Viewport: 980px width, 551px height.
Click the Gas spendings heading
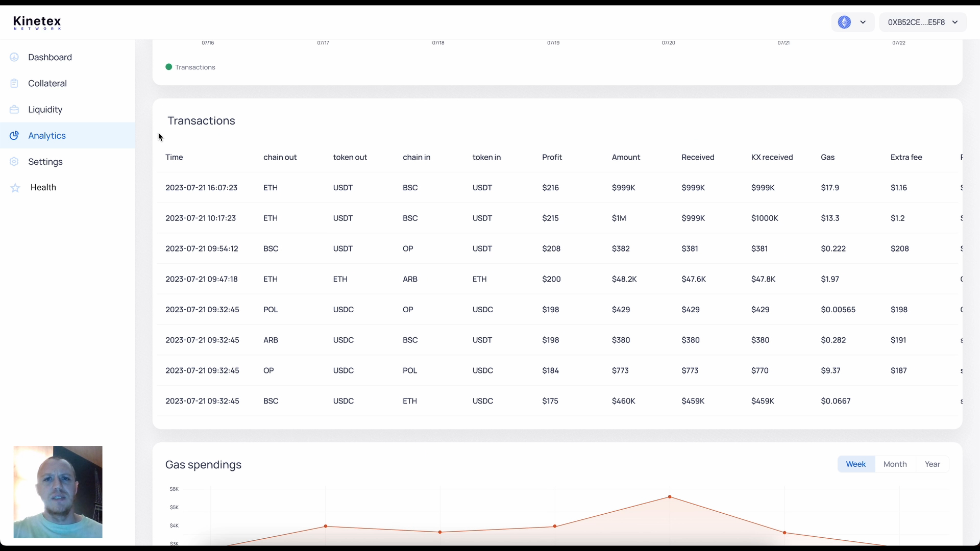203,465
